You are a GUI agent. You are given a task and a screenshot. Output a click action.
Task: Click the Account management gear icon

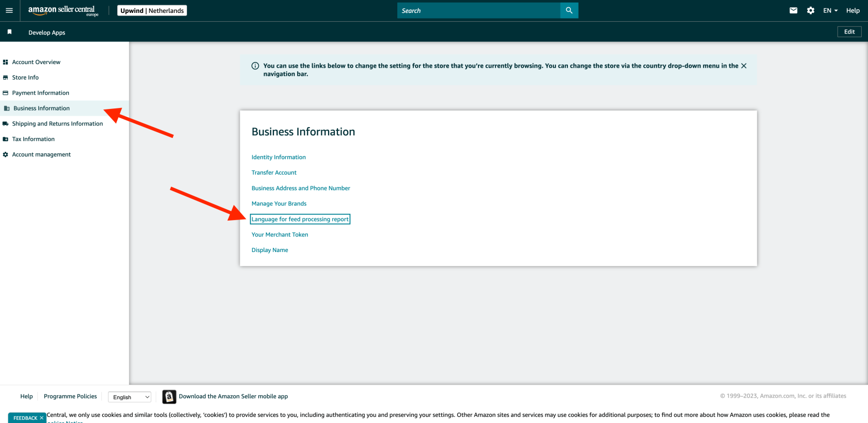6,154
